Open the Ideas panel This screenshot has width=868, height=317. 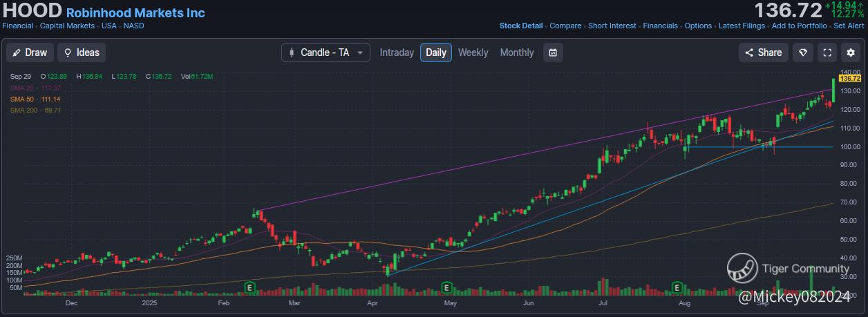tap(82, 52)
